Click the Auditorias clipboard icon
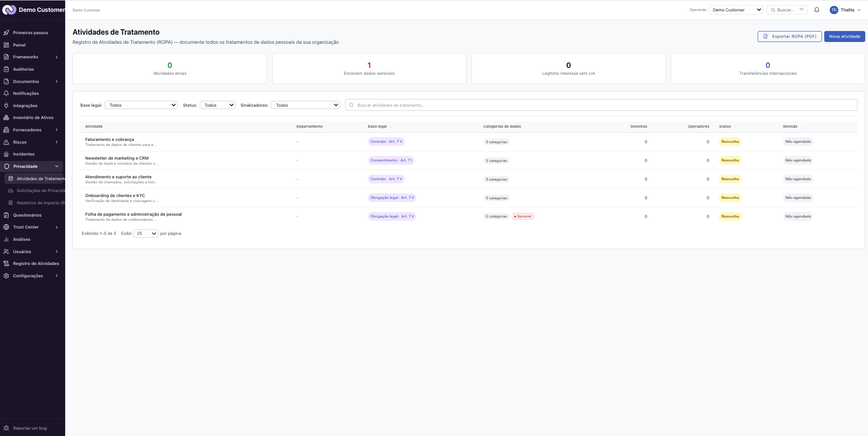 click(x=6, y=69)
